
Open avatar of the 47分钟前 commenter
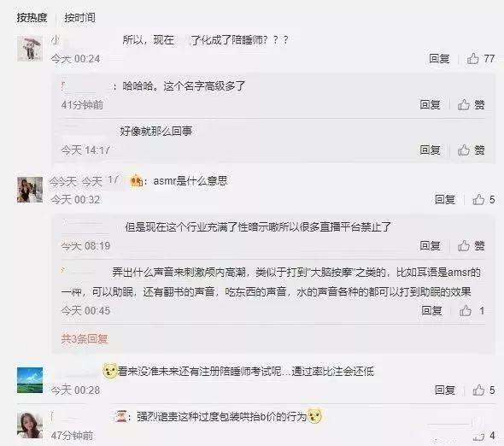tap(30, 425)
